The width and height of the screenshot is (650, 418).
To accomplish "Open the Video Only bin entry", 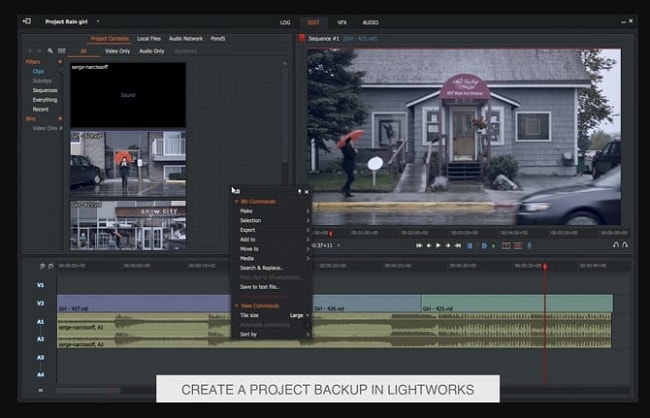I will pyautogui.click(x=47, y=128).
